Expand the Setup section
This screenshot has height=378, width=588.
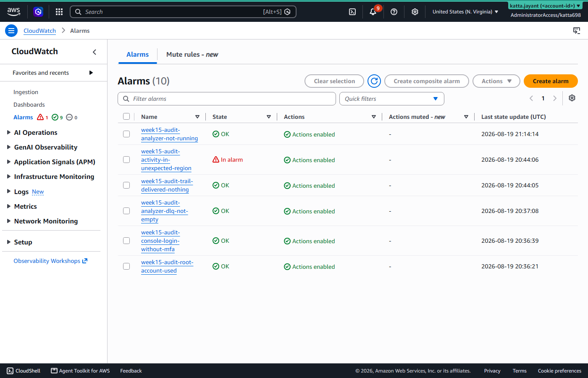pos(9,242)
